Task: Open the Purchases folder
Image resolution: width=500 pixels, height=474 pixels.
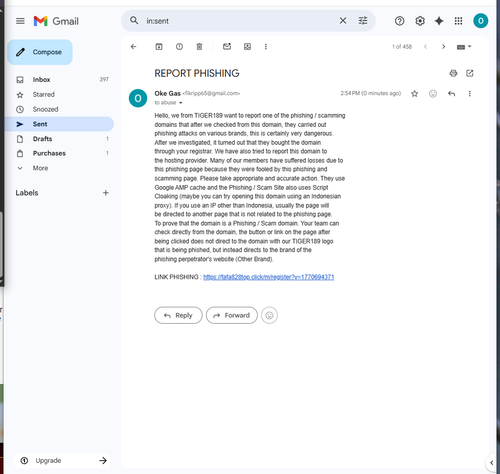Action: click(60, 153)
